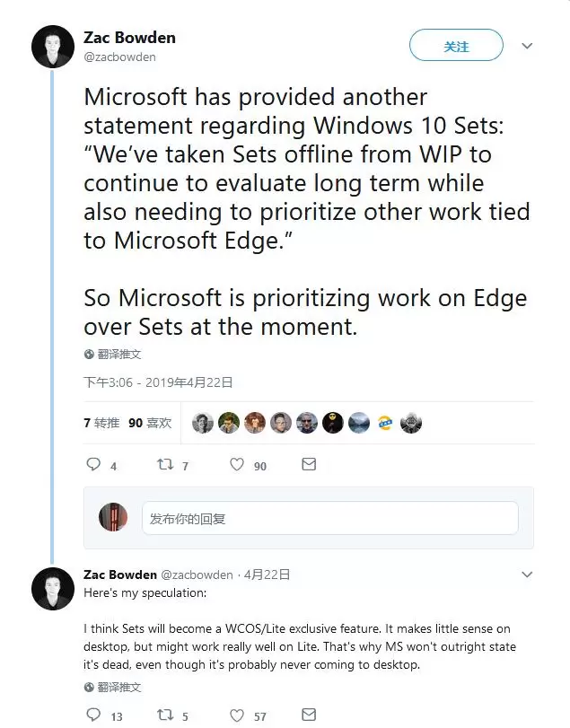The width and height of the screenshot is (570, 728).
Task: Click the 关注 follow button
Action: coord(456,46)
